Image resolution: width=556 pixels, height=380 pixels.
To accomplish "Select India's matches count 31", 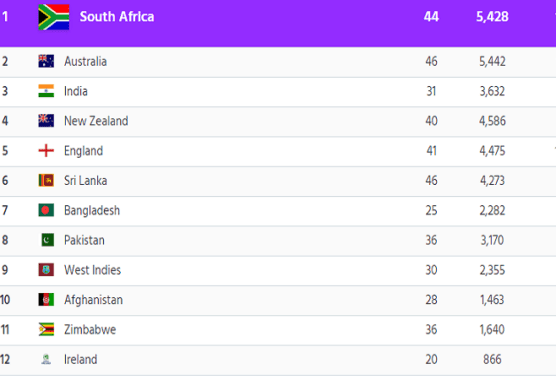I will point(431,91).
